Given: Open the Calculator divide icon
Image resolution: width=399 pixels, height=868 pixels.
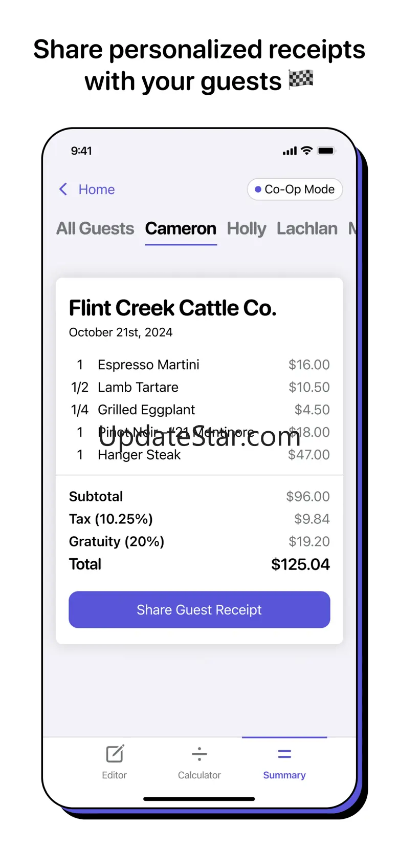Looking at the screenshot, I should [199, 754].
